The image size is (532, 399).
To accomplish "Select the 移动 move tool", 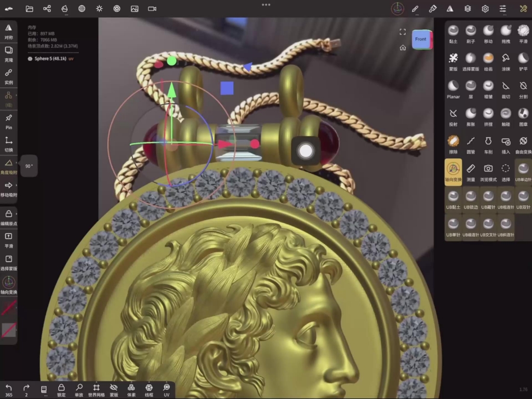I will coord(488,34).
